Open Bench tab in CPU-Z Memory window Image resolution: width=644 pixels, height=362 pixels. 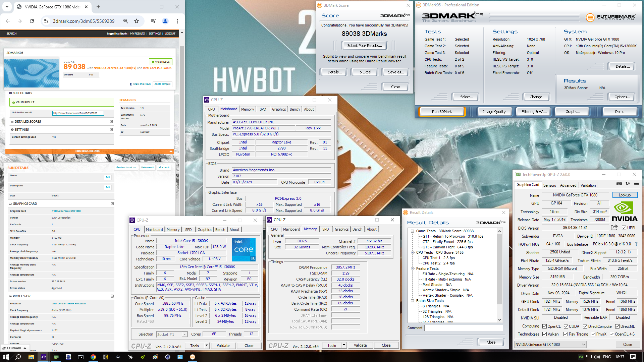click(x=357, y=229)
